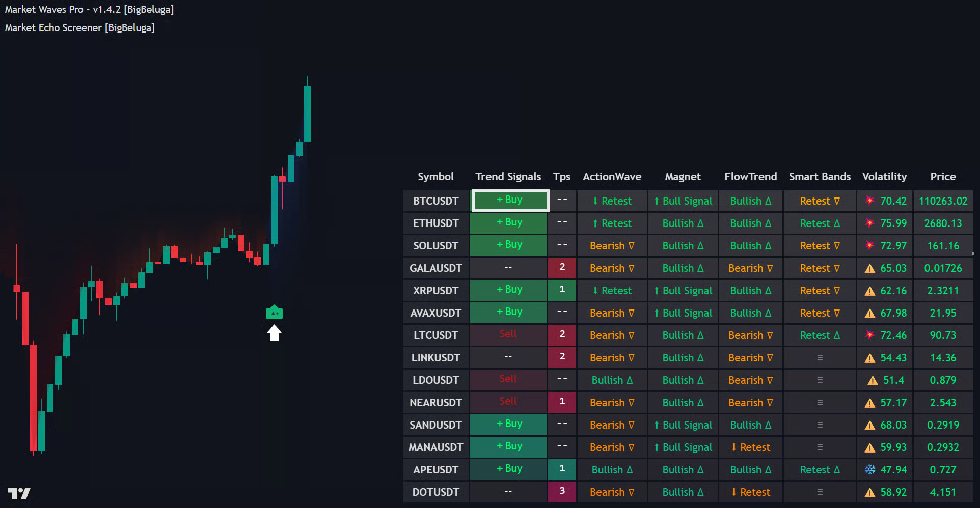Click the green buy signal marker on chart
Viewport: 980px width, 508px height.
[x=274, y=313]
